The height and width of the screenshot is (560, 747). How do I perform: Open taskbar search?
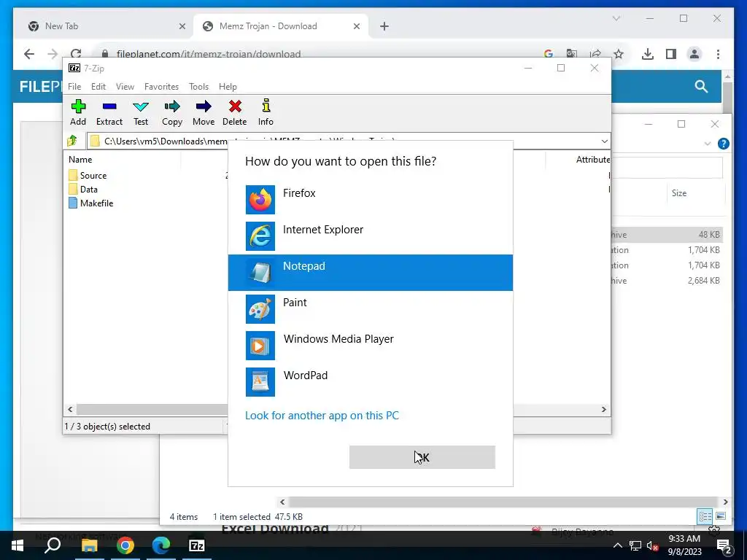pyautogui.click(x=53, y=545)
